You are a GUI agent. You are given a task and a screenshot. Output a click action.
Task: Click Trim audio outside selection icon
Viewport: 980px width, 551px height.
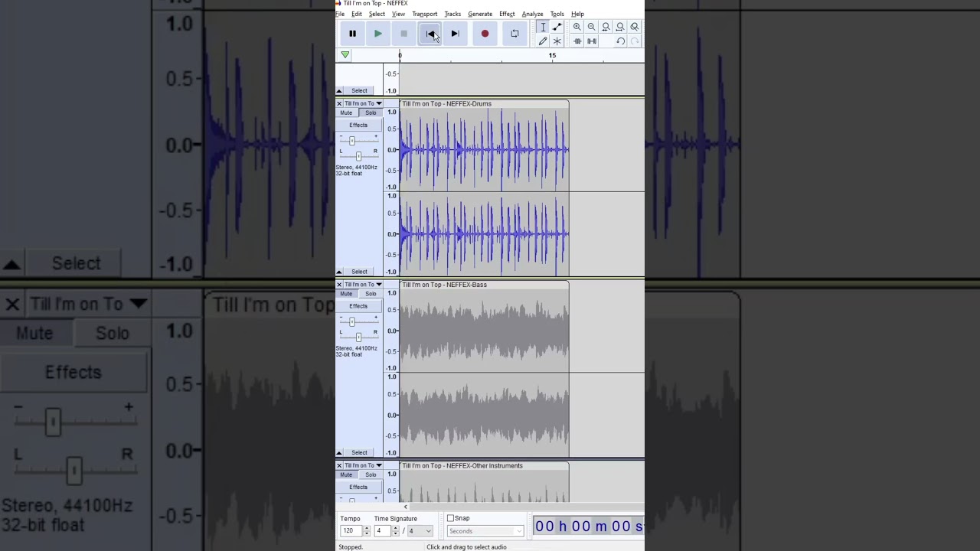click(577, 41)
